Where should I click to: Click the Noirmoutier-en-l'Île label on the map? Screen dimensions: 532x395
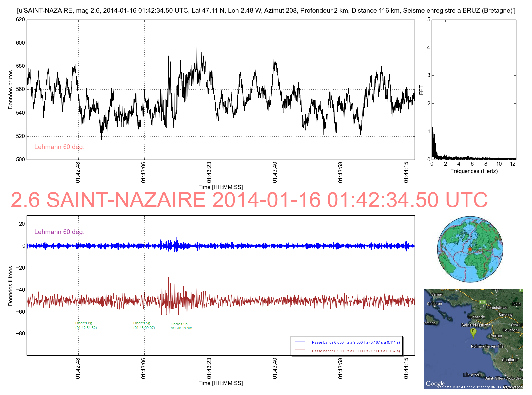(487, 346)
